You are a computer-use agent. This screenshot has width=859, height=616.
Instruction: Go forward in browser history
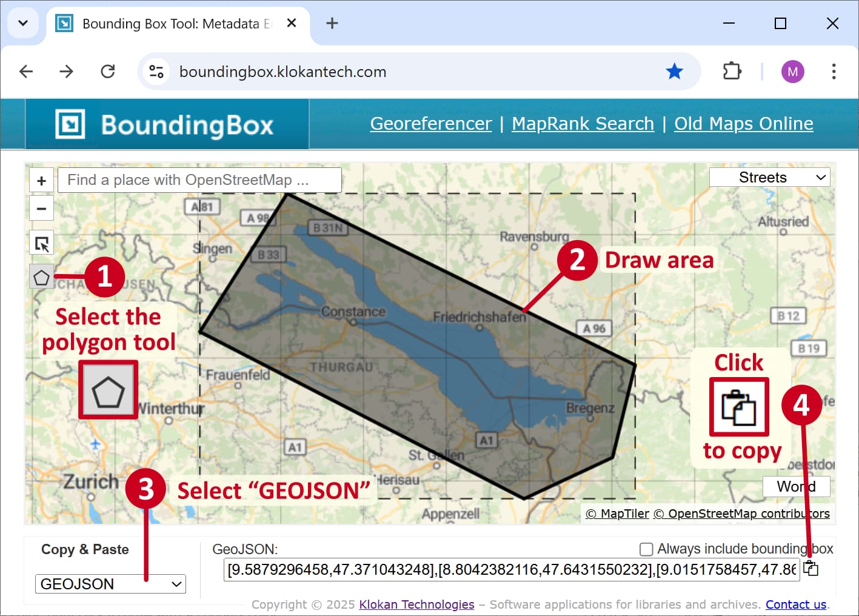[x=67, y=72]
